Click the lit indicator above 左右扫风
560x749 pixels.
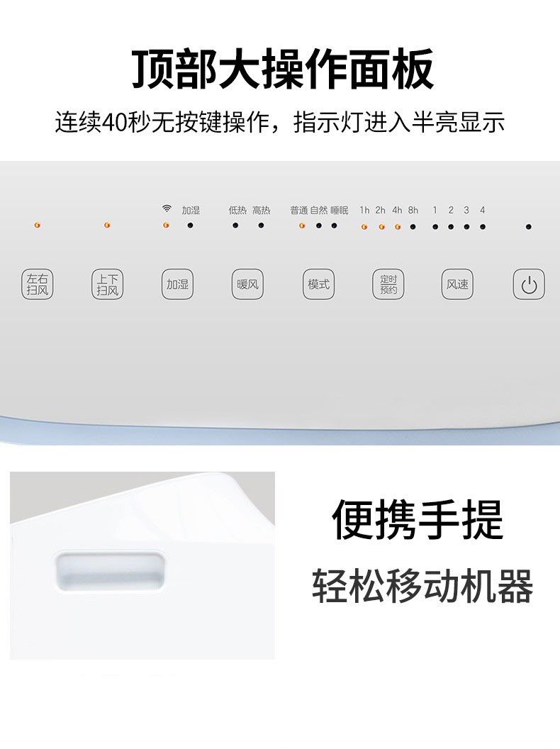(x=38, y=225)
